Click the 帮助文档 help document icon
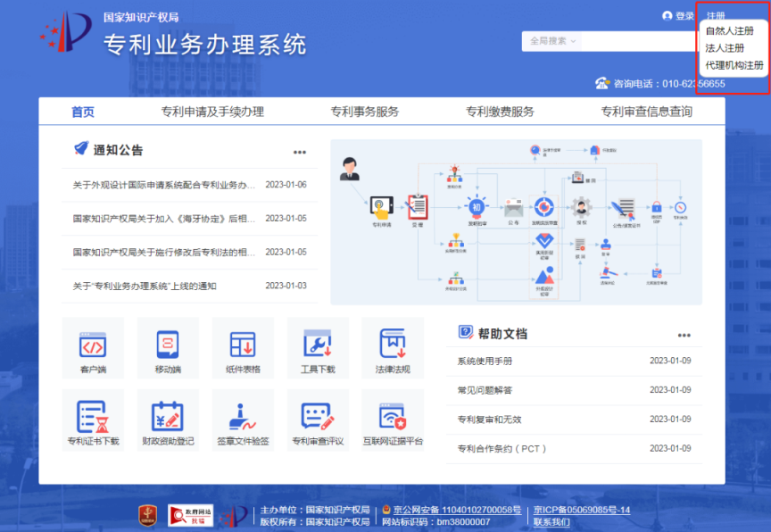Image resolution: width=771 pixels, height=532 pixels. tap(465, 332)
